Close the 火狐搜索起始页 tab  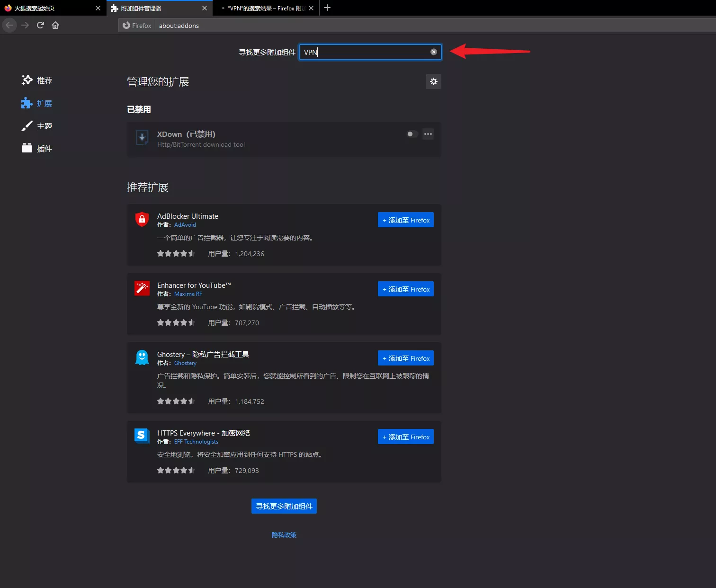coord(98,8)
